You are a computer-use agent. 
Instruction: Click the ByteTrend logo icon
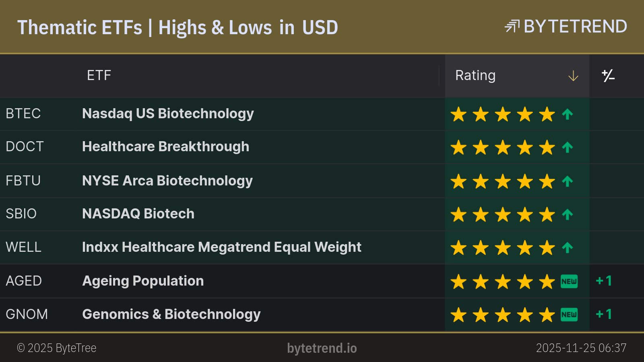[x=512, y=27]
